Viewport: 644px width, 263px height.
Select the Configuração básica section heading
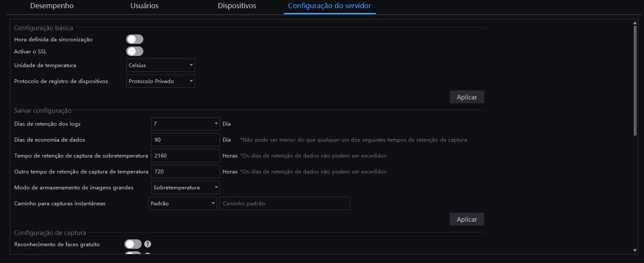point(43,28)
